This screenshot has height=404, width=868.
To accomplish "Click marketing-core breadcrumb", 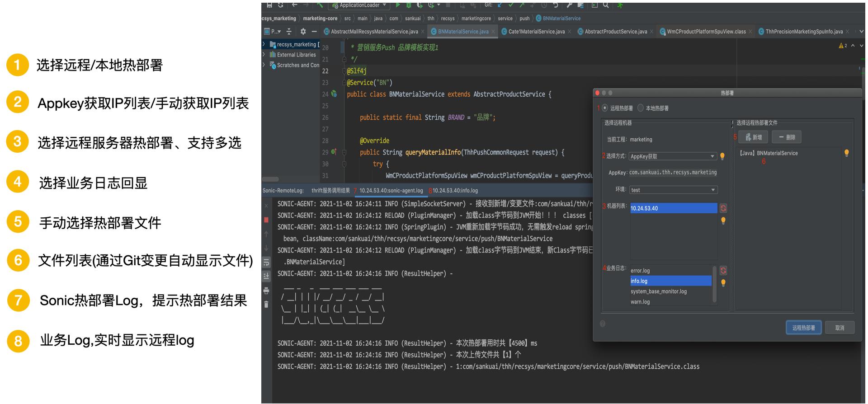I will coord(320,19).
